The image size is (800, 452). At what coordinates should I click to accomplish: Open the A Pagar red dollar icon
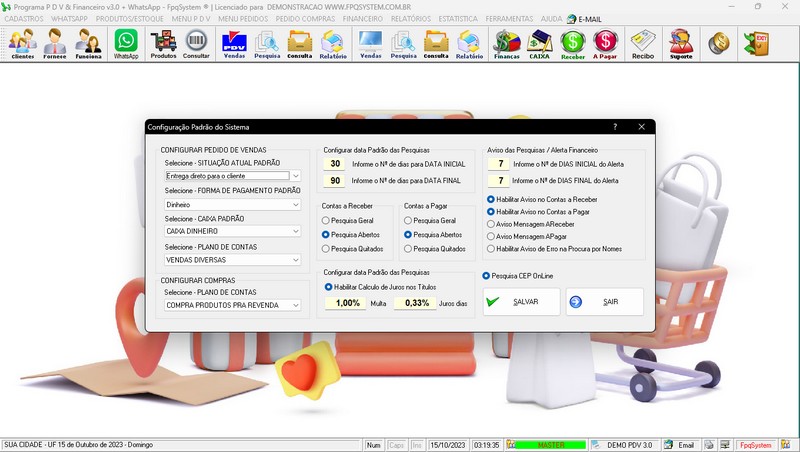(x=605, y=44)
